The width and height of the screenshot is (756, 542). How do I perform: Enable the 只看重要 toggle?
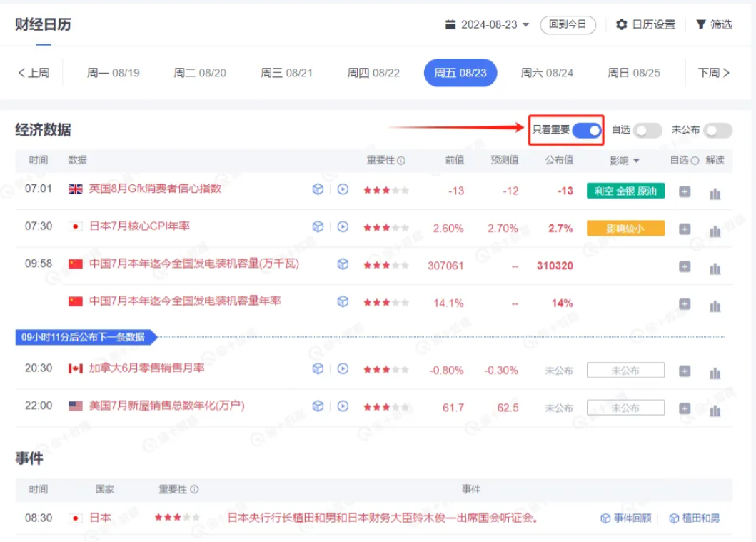coord(585,130)
